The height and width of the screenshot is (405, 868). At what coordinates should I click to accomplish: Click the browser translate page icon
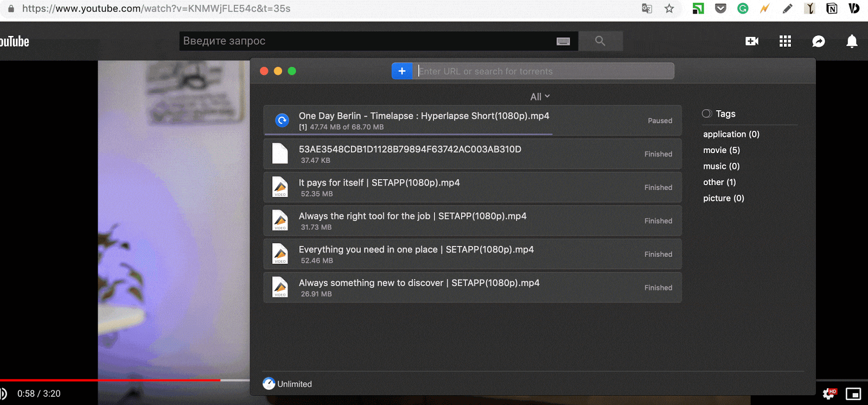pyautogui.click(x=647, y=9)
